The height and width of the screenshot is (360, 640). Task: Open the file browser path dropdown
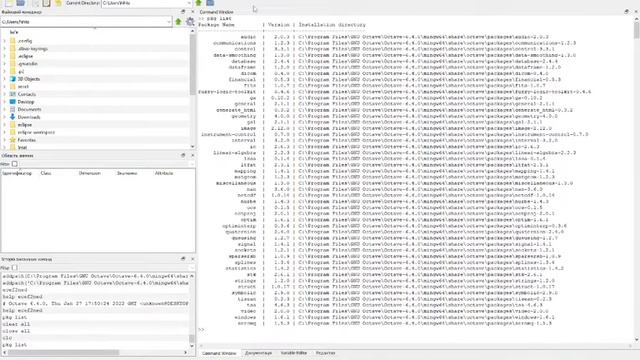(x=169, y=22)
